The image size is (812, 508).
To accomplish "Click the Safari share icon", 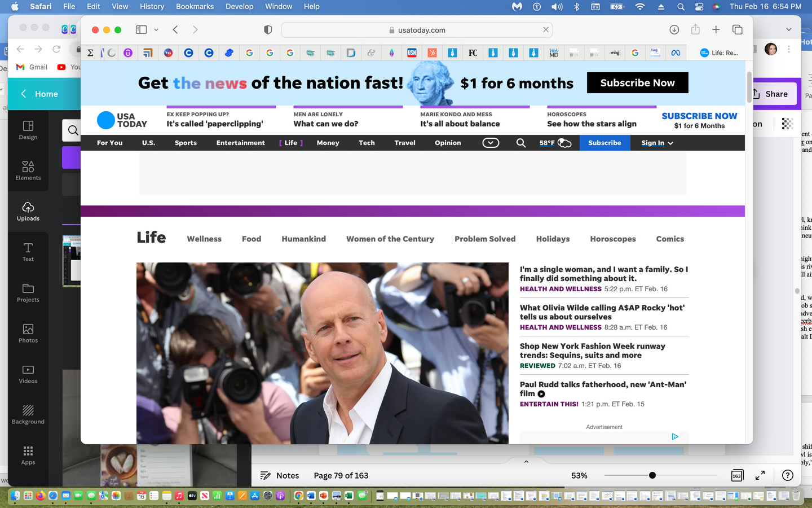I will point(695,30).
